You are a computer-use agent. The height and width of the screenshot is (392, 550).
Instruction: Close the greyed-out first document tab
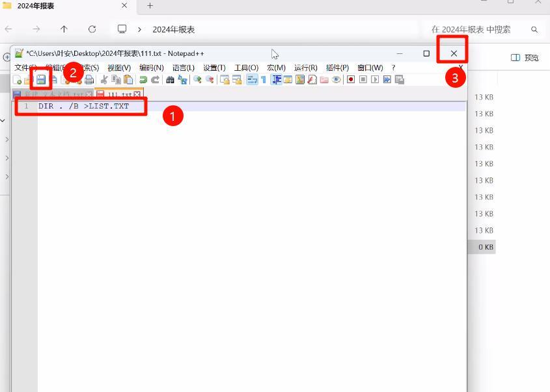click(89, 94)
